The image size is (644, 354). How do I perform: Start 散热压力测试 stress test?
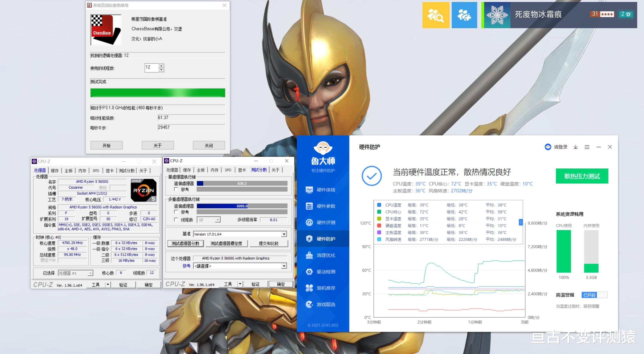[582, 176]
